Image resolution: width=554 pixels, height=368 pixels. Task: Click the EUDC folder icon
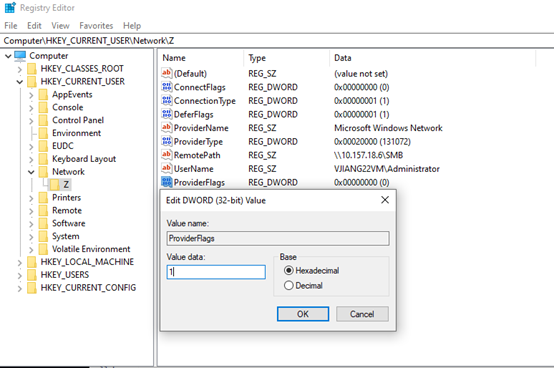(x=43, y=146)
